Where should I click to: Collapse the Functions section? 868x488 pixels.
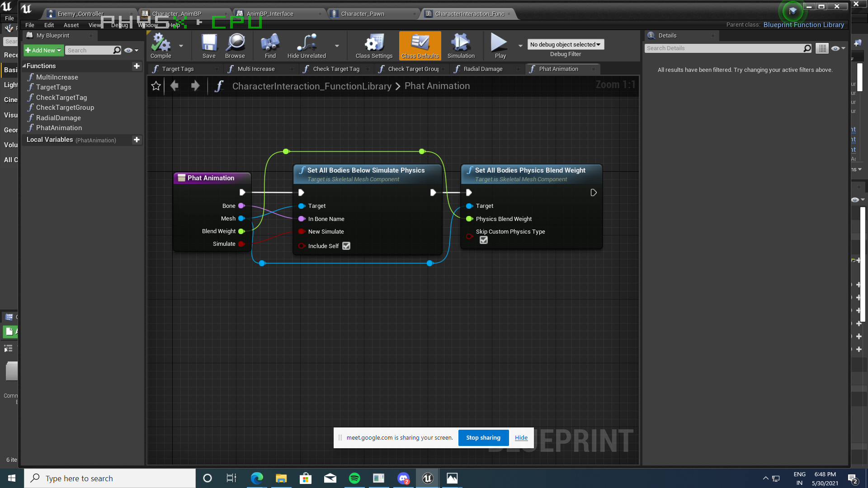[x=24, y=66]
